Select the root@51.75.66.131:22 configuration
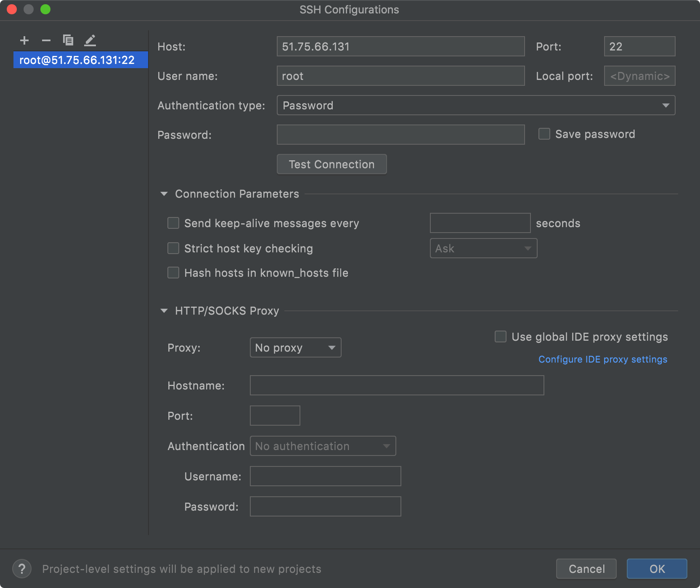The image size is (700, 588). tap(80, 60)
